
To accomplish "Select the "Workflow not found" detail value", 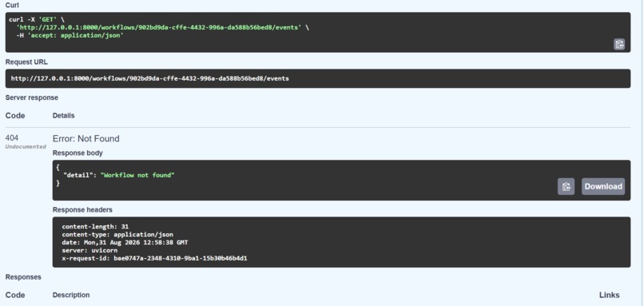I will click(x=137, y=176).
